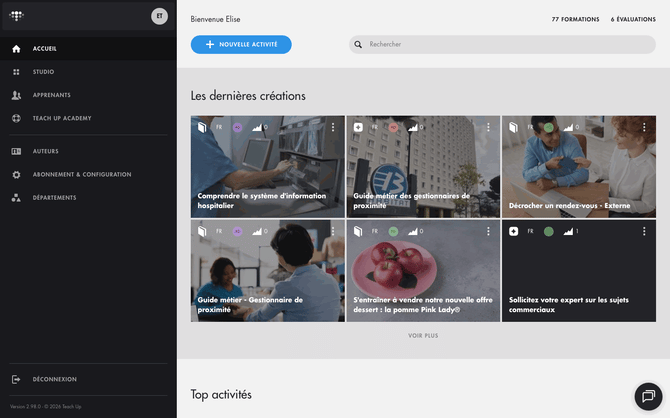
Task: Open Guide métier des gestionnaires de proximité card
Action: click(x=423, y=167)
